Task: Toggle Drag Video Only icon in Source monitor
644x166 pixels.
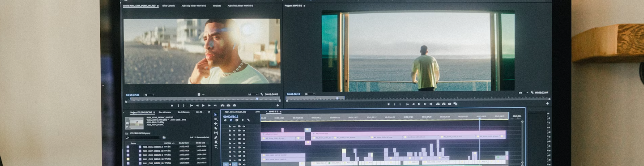Action: coord(199,94)
